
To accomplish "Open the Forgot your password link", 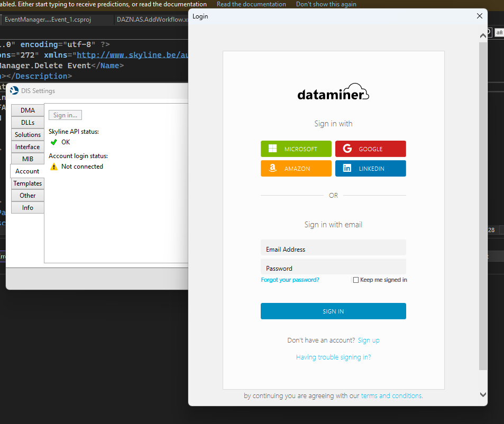I will click(x=290, y=280).
